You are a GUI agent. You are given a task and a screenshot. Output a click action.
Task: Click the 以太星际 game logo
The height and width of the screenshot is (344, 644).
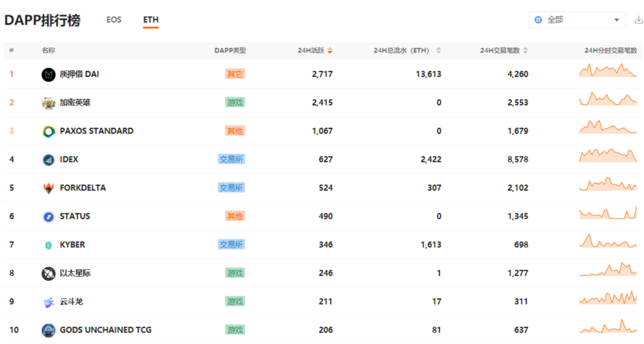(x=48, y=273)
